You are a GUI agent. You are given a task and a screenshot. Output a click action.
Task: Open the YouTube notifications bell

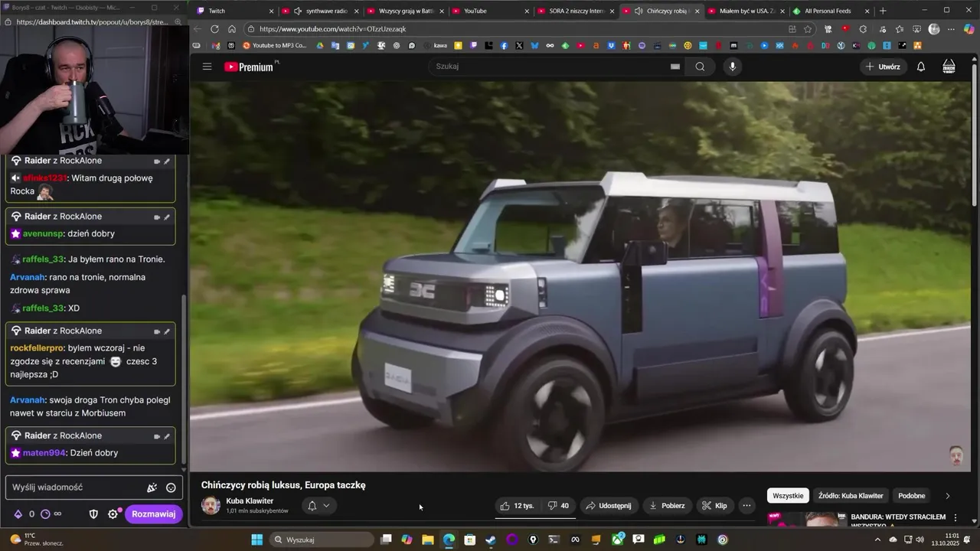[921, 67]
